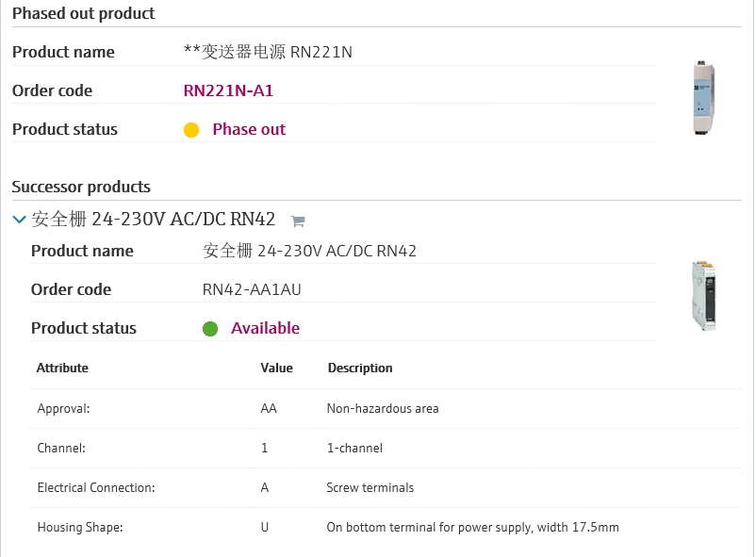Open the RN221N-A1 order code link
756x557 pixels.
click(x=228, y=90)
